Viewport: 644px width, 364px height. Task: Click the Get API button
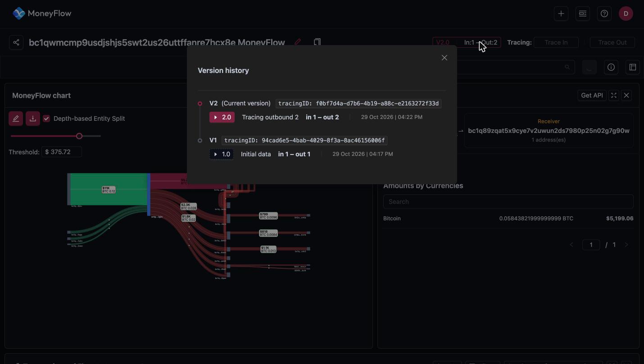[x=592, y=96]
